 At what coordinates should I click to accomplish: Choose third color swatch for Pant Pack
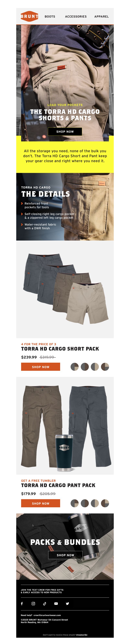pyautogui.click(x=95, y=503)
